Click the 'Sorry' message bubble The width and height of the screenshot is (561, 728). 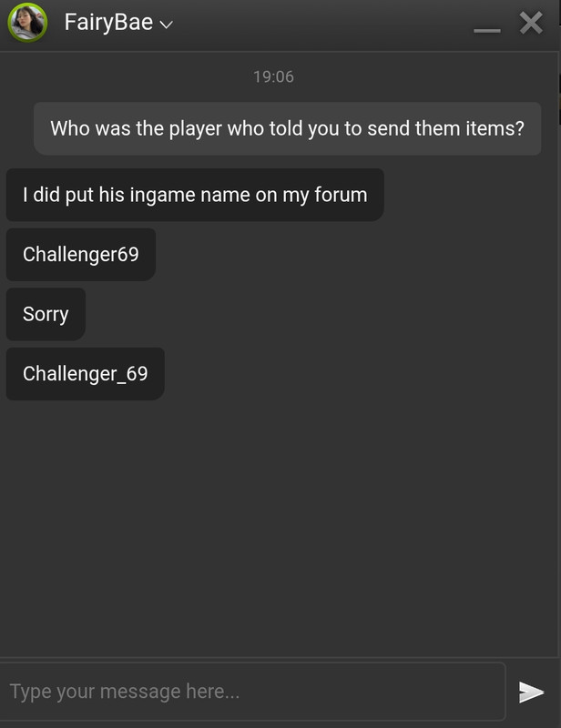coord(46,314)
